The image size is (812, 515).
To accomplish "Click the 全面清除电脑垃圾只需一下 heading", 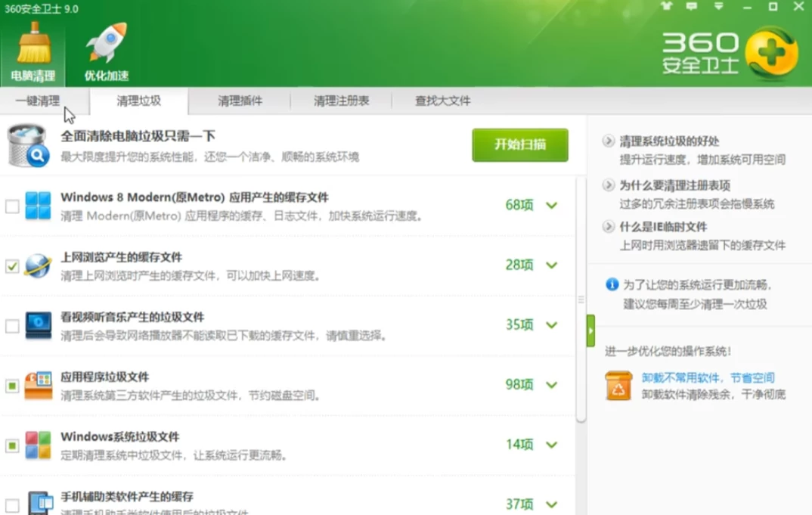I will point(138,136).
